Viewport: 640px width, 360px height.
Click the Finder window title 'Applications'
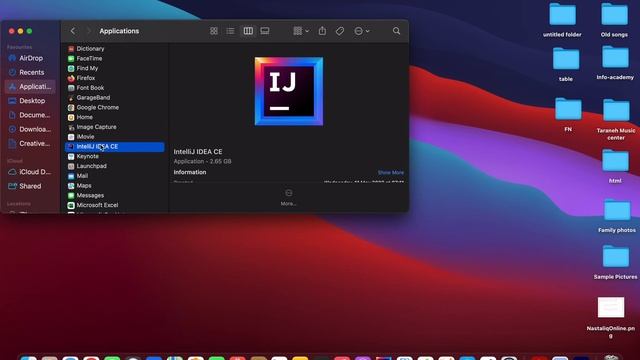pyautogui.click(x=119, y=31)
